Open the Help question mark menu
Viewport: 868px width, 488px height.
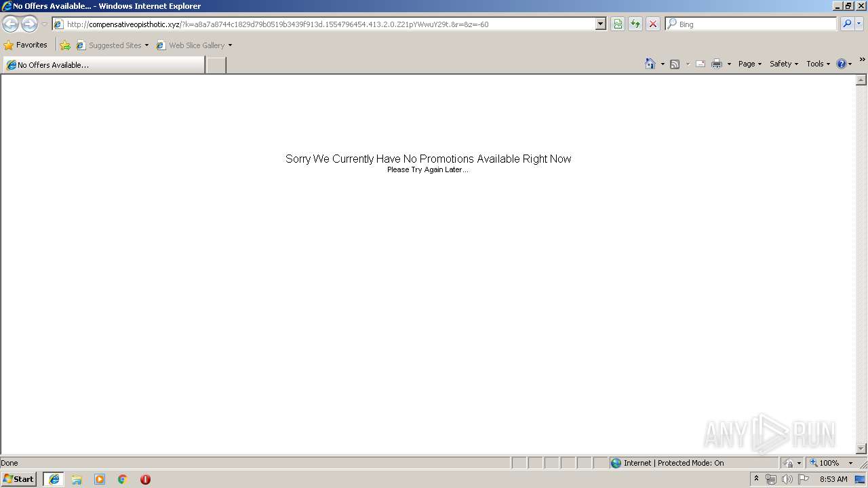[844, 64]
